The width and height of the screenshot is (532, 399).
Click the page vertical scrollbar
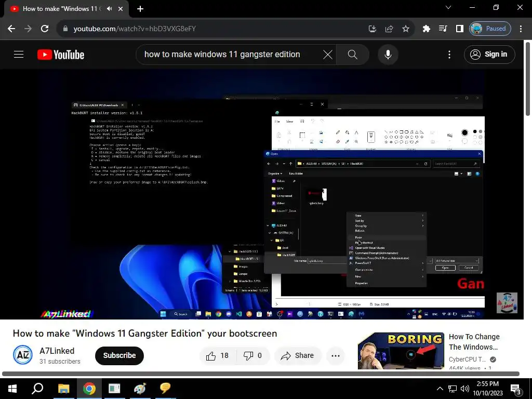tap(528, 79)
